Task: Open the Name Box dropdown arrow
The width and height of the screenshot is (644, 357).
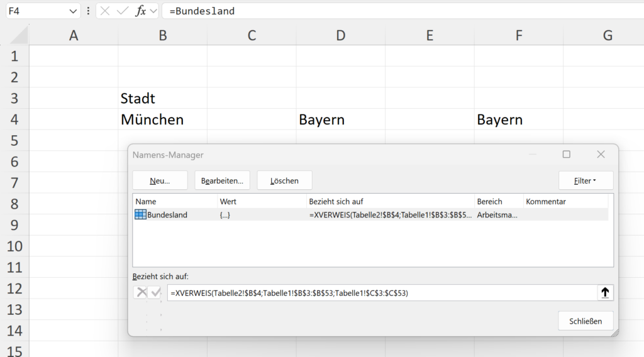Action: point(73,11)
